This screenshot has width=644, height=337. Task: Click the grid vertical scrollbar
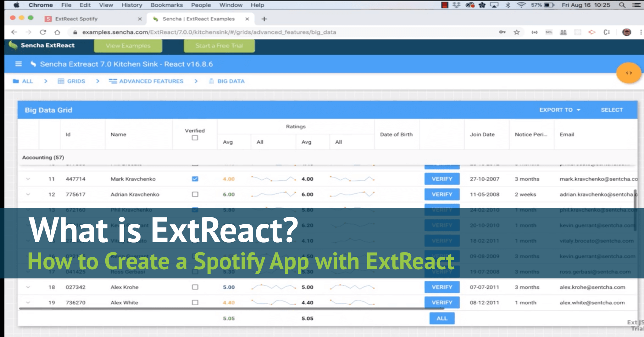point(635,210)
